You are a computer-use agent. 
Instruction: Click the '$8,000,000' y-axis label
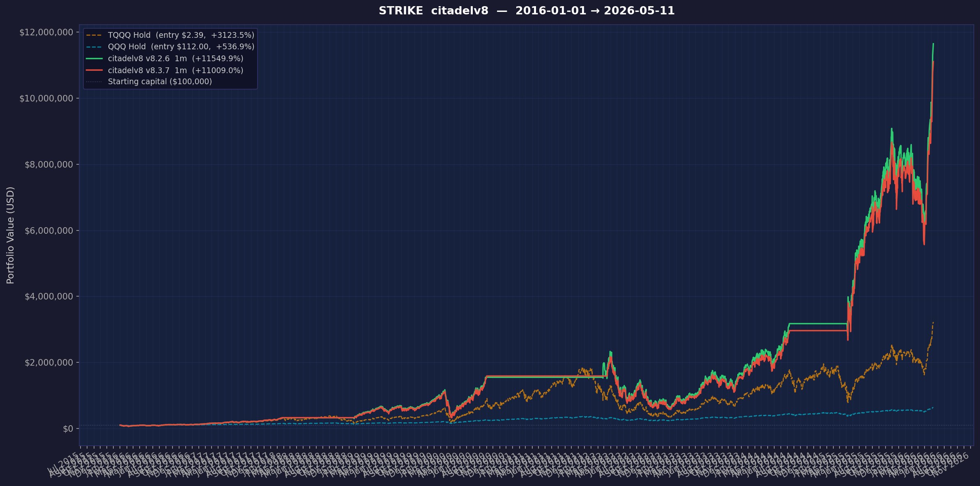[x=49, y=165]
